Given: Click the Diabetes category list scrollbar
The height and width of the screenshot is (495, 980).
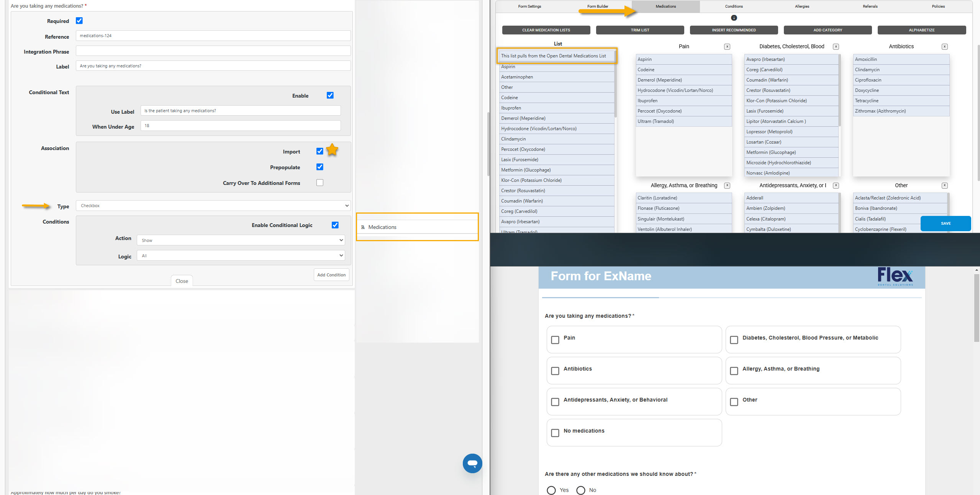Looking at the screenshot, I should [839, 91].
